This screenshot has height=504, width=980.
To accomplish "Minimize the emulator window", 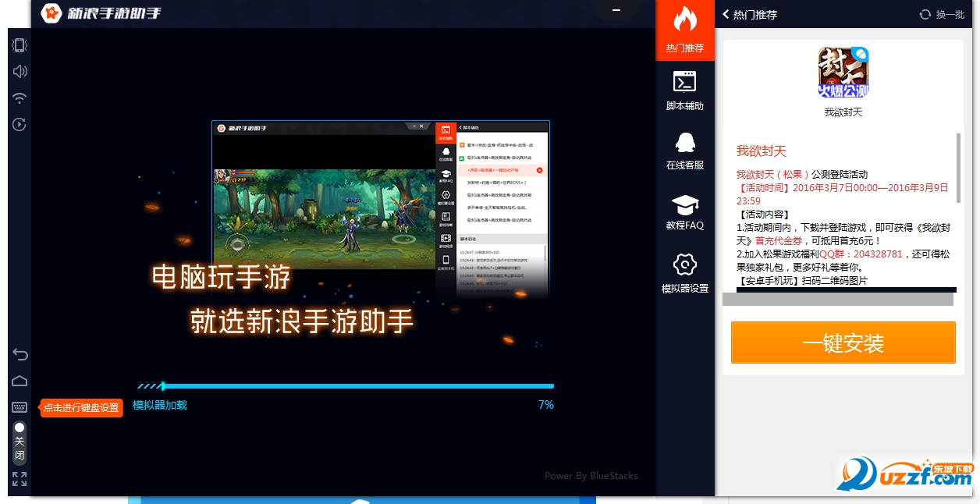I will 617,12.
